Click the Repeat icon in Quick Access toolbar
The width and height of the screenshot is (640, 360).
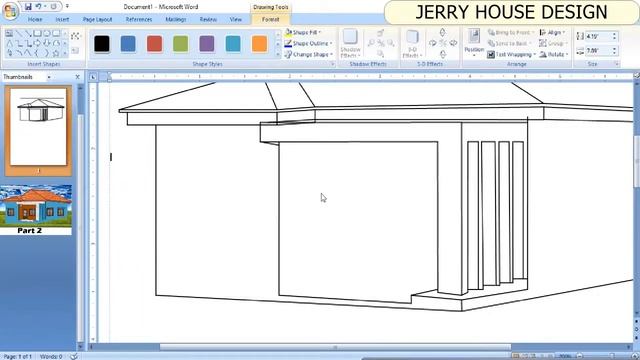[53, 7]
